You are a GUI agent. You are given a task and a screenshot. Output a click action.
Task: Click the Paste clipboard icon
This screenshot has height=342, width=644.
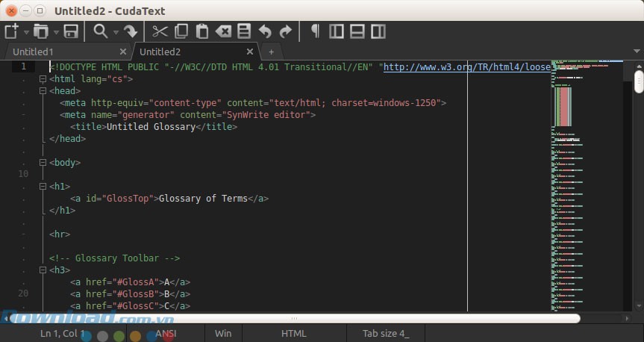coord(201,31)
